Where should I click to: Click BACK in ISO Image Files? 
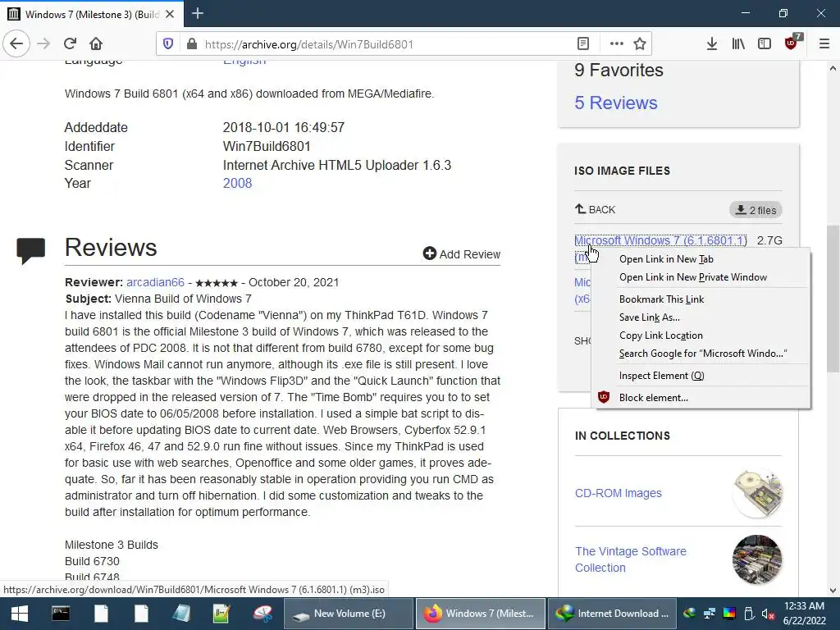click(596, 209)
